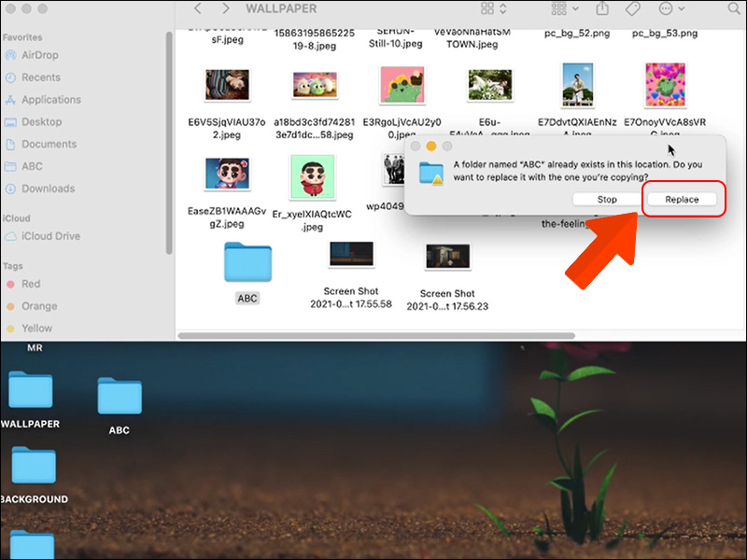Click the Finder forward navigation arrow

point(225,8)
